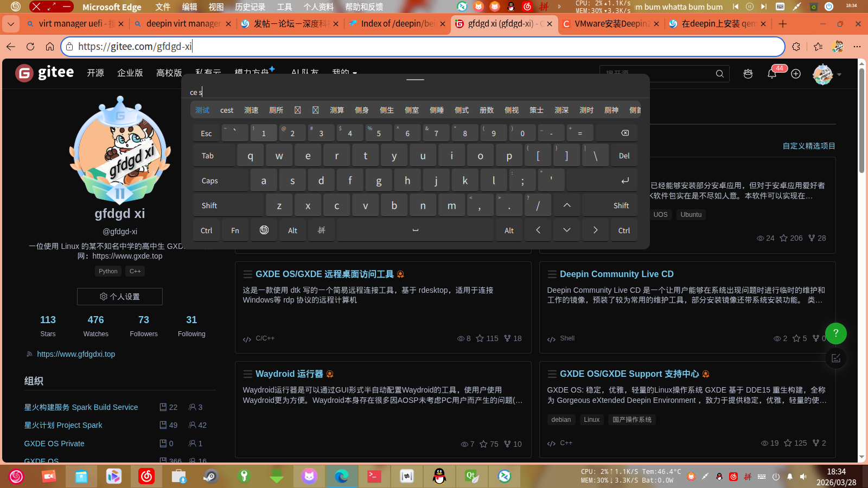
Task: Select the candidate word 测试
Action: (x=202, y=110)
